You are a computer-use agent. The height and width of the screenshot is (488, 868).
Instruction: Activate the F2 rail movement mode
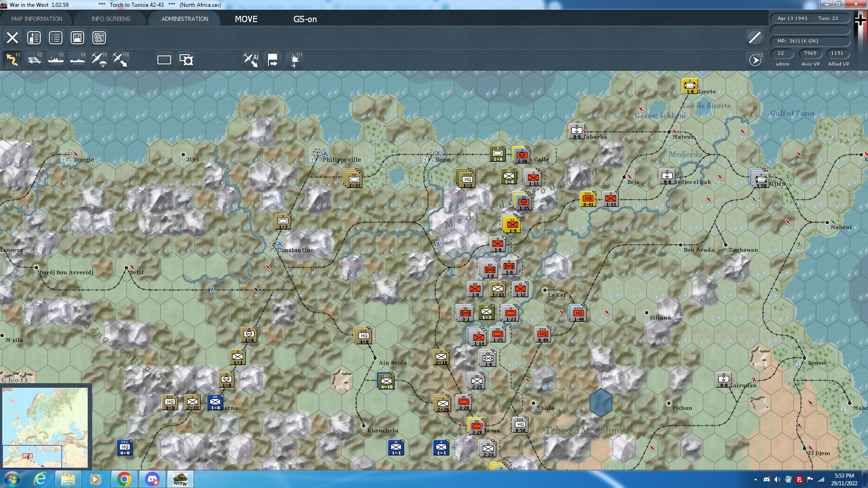34,60
